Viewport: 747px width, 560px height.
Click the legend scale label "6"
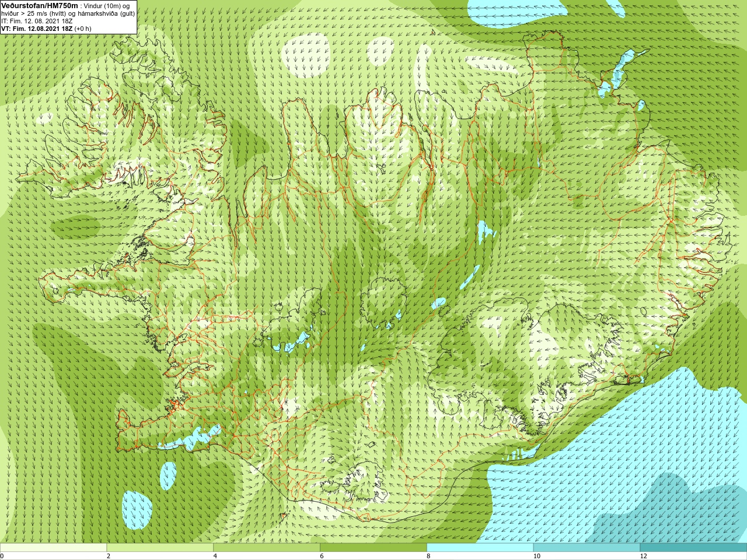(x=322, y=556)
